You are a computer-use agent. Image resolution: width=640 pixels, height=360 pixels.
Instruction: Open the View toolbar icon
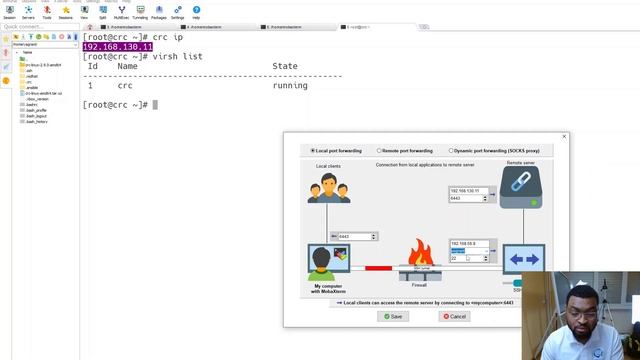(x=84, y=12)
